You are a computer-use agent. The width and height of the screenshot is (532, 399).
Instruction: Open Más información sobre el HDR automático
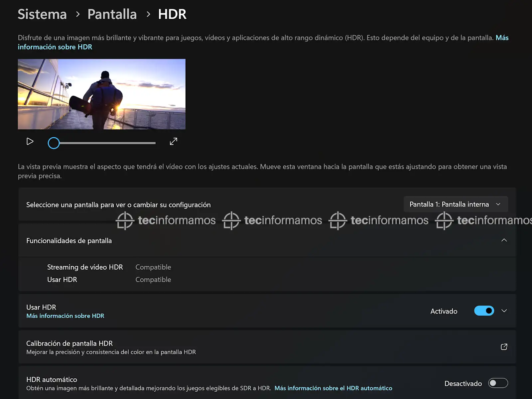tap(333, 388)
